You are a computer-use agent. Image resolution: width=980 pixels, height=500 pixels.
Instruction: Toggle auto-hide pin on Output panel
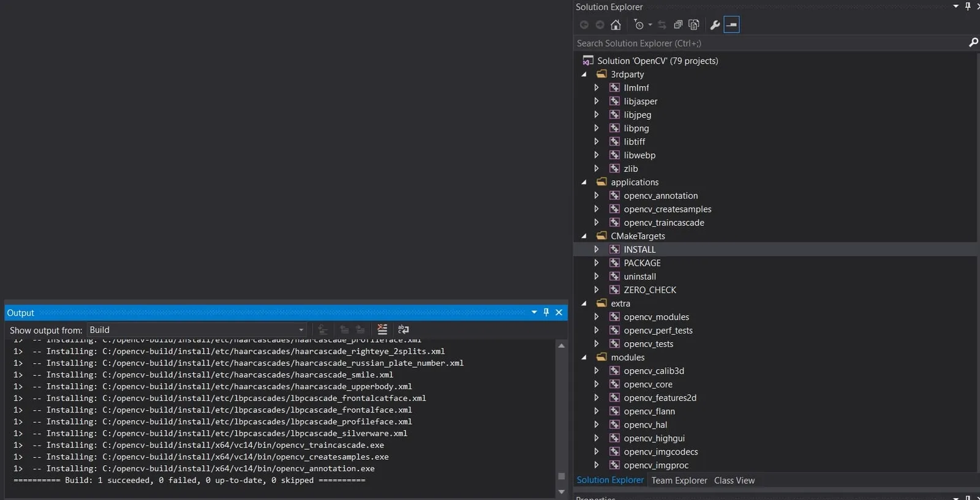(546, 312)
